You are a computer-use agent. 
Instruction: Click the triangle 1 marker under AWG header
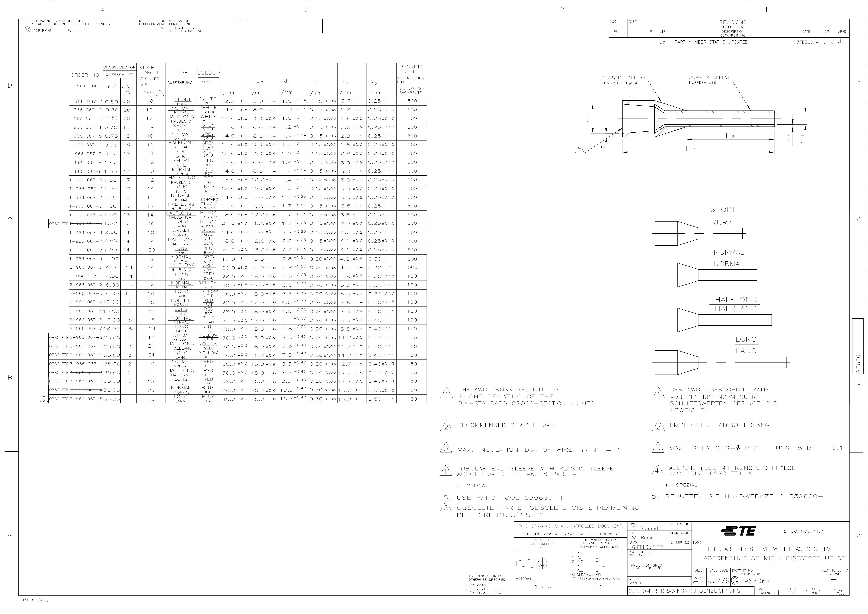pos(127,93)
